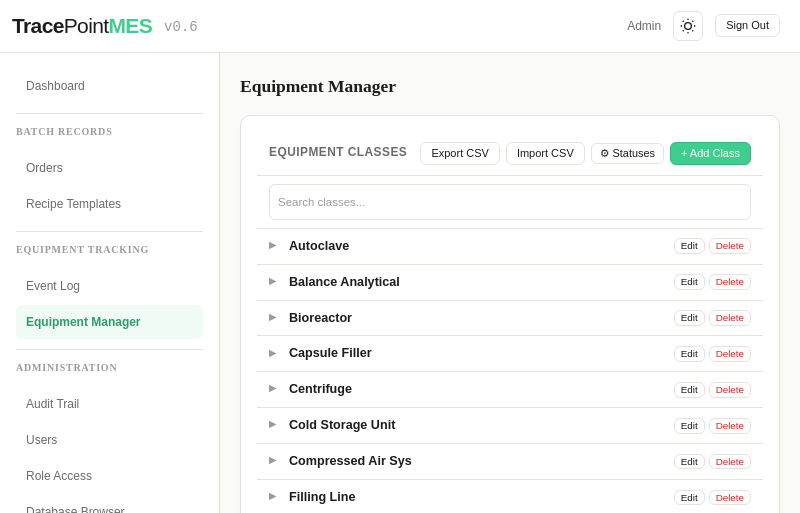The width and height of the screenshot is (800, 513).
Task: Click the Autoclave class name
Action: pos(319,246)
